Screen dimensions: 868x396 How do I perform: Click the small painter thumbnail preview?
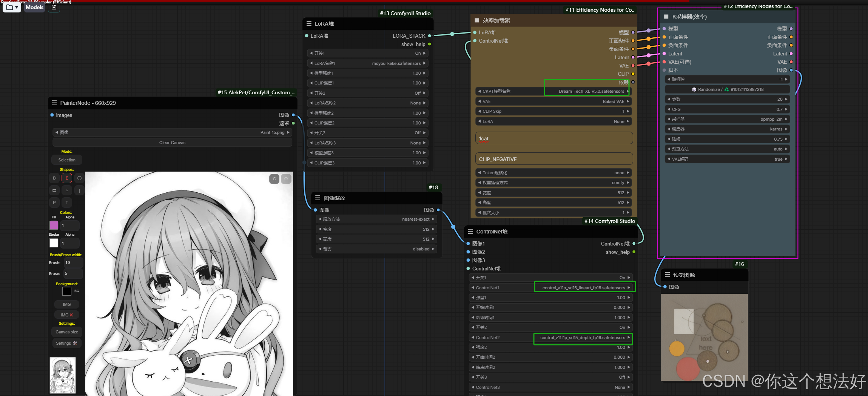[63, 376]
